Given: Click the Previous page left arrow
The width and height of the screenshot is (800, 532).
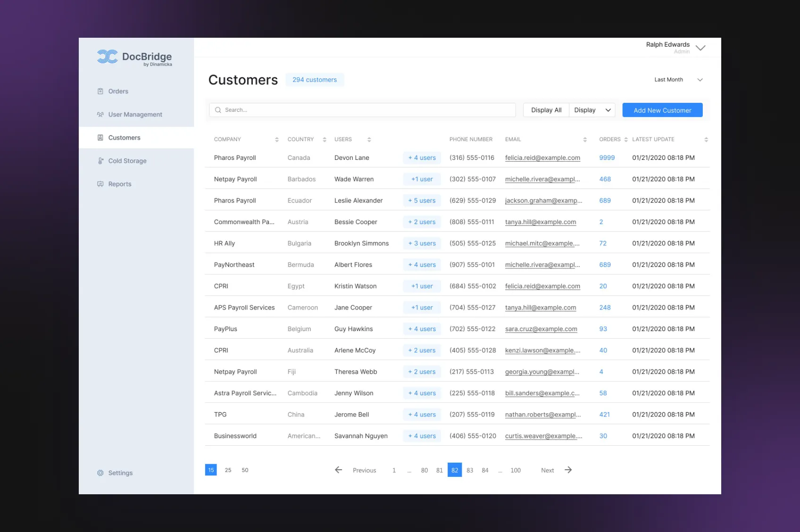Looking at the screenshot, I should [338, 470].
